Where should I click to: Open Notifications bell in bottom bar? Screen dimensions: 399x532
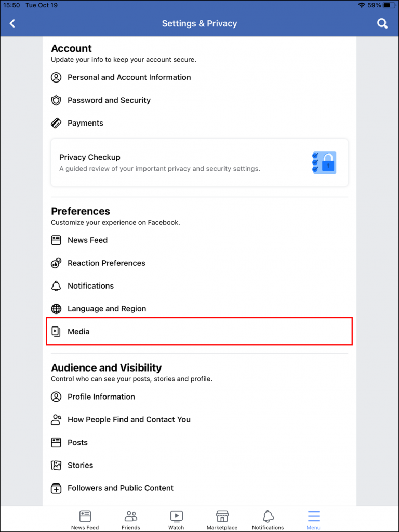(x=268, y=516)
